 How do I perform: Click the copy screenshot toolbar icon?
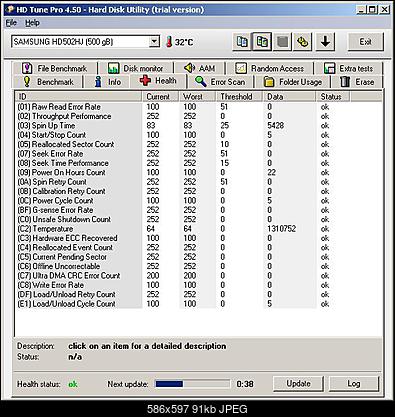[x=262, y=42]
